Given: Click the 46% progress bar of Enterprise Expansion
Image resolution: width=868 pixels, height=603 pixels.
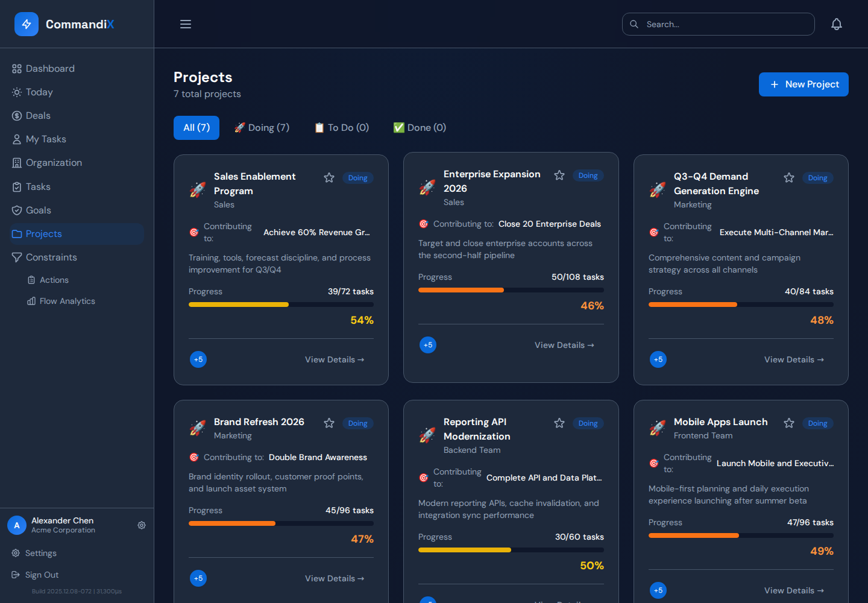Looking at the screenshot, I should [511, 290].
